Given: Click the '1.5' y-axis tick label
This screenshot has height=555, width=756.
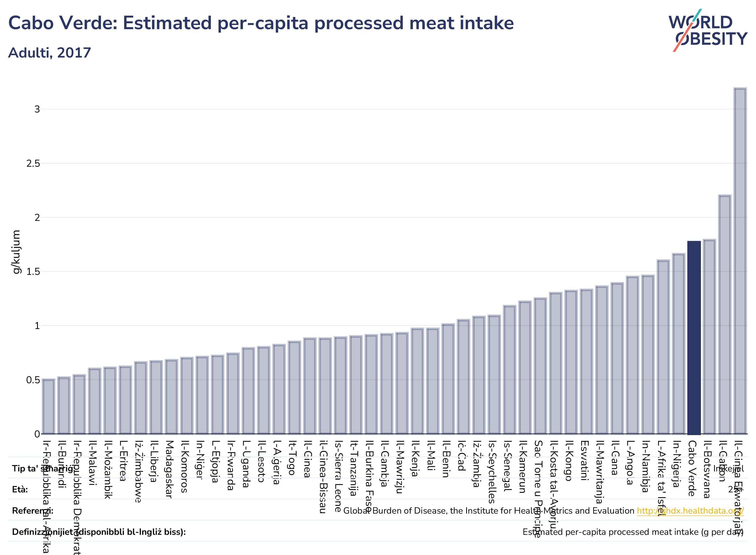Looking at the screenshot, I should (33, 272).
